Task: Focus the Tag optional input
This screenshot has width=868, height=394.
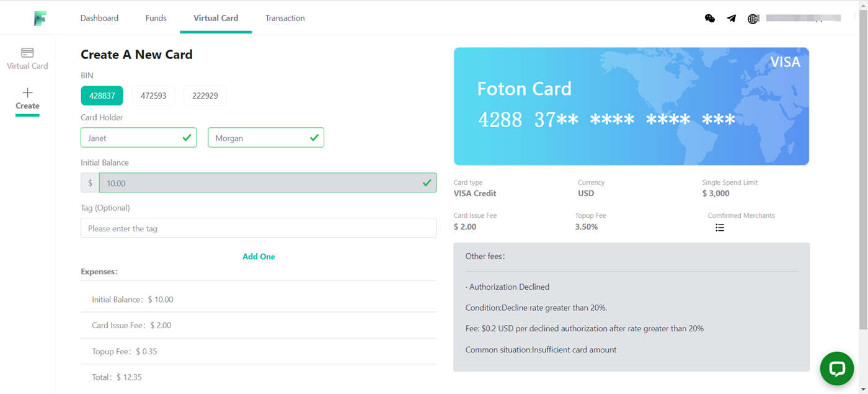Action: 259,228
